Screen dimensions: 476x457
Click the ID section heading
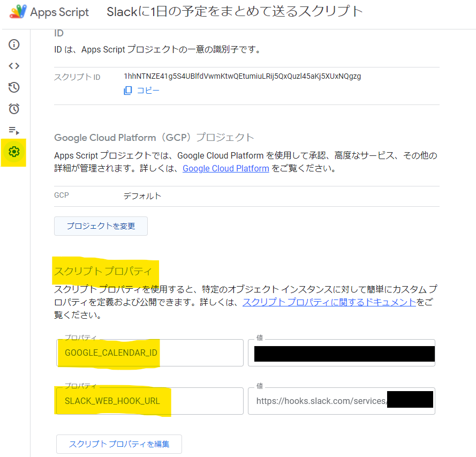point(59,33)
